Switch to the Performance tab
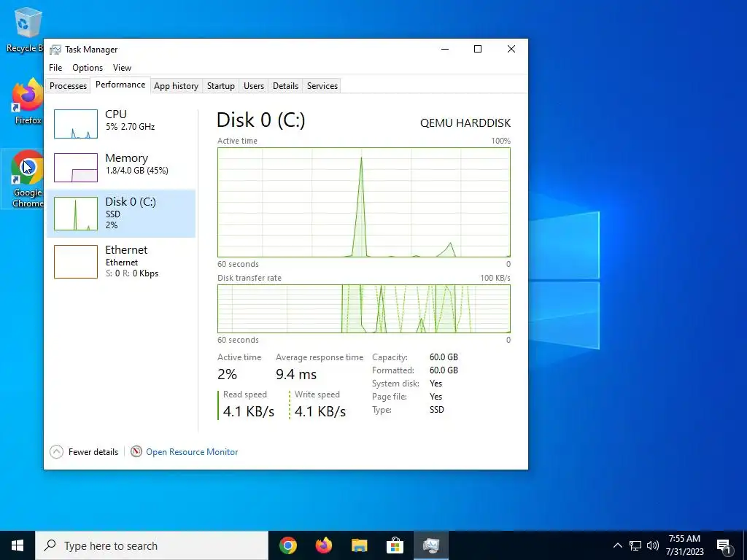This screenshot has width=747, height=560. [x=120, y=85]
